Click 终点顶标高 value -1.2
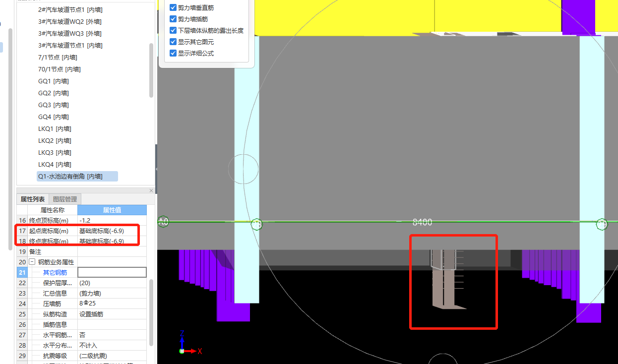The height and width of the screenshot is (364, 618). 112,220
